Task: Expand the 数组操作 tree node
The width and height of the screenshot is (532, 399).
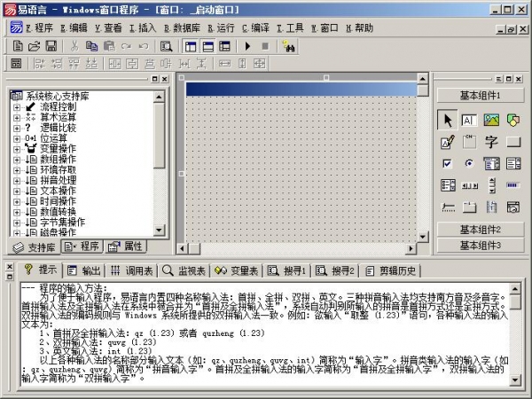Action: (x=17, y=160)
